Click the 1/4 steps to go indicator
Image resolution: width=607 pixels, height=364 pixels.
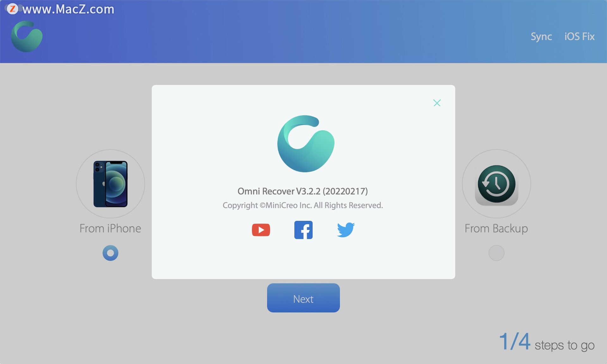pos(547,342)
